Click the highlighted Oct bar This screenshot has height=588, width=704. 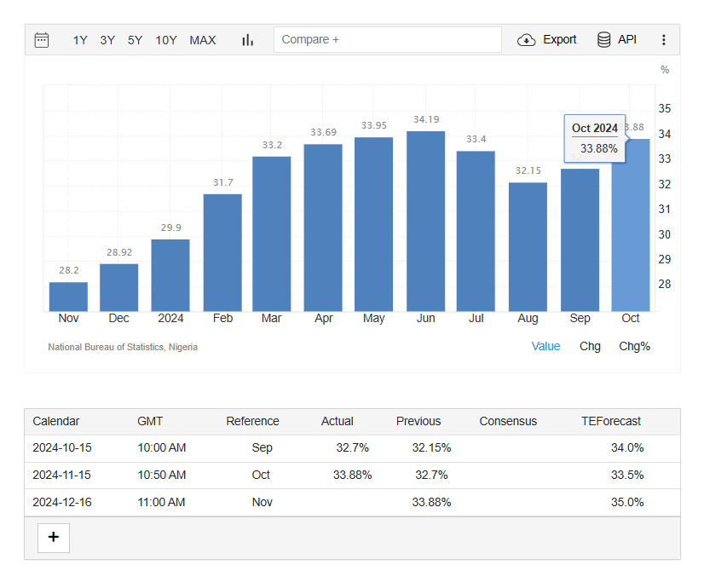pos(631,225)
